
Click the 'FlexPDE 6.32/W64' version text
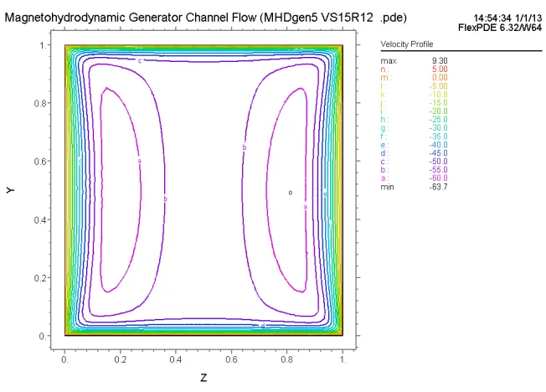coord(500,28)
